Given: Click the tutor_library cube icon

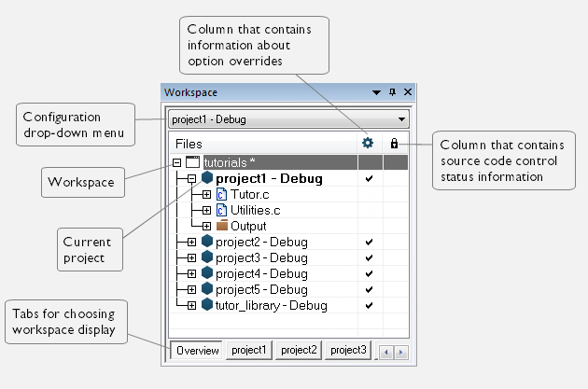Looking at the screenshot, I should click(207, 305).
